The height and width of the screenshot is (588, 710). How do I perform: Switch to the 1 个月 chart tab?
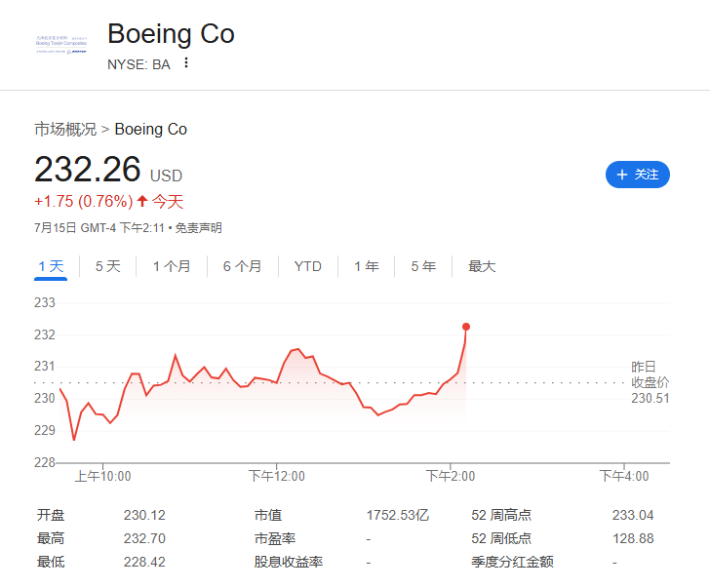tap(172, 266)
